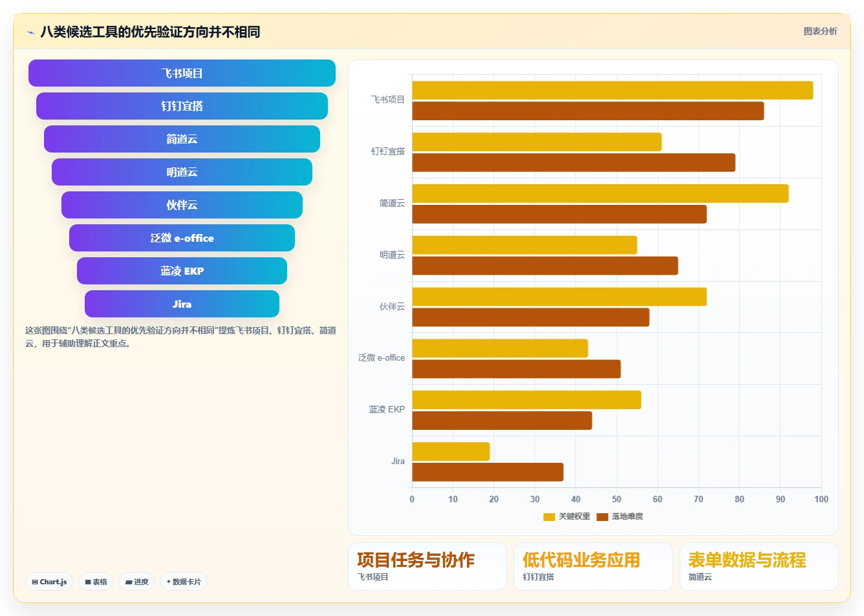The width and height of the screenshot is (864, 616).
Task: Toggle 落地难度 legend color swatch
Action: coord(602,516)
